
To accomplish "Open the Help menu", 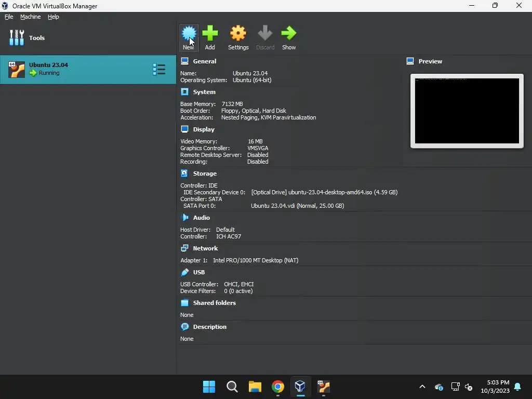I will coord(54,17).
